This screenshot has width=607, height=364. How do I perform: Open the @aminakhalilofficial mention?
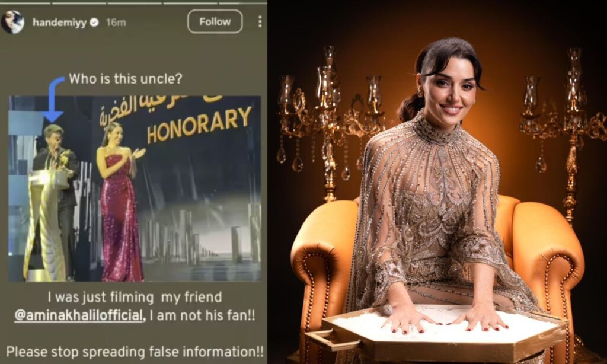[79, 315]
